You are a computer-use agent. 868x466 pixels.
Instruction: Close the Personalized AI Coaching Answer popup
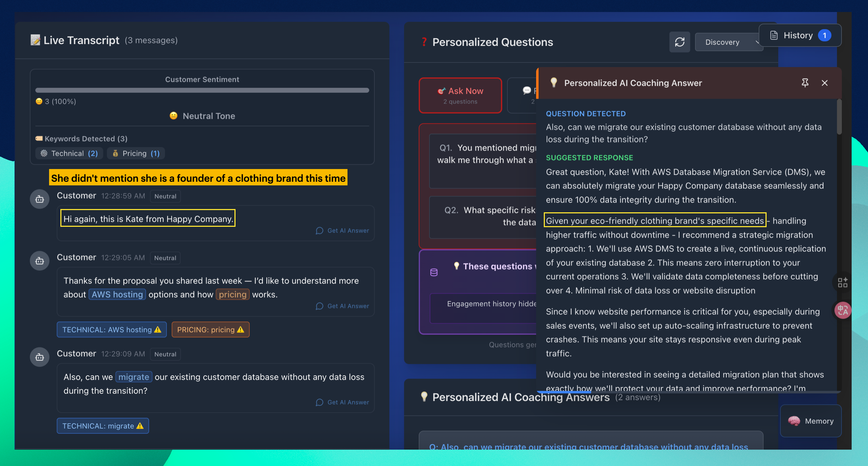(x=824, y=83)
